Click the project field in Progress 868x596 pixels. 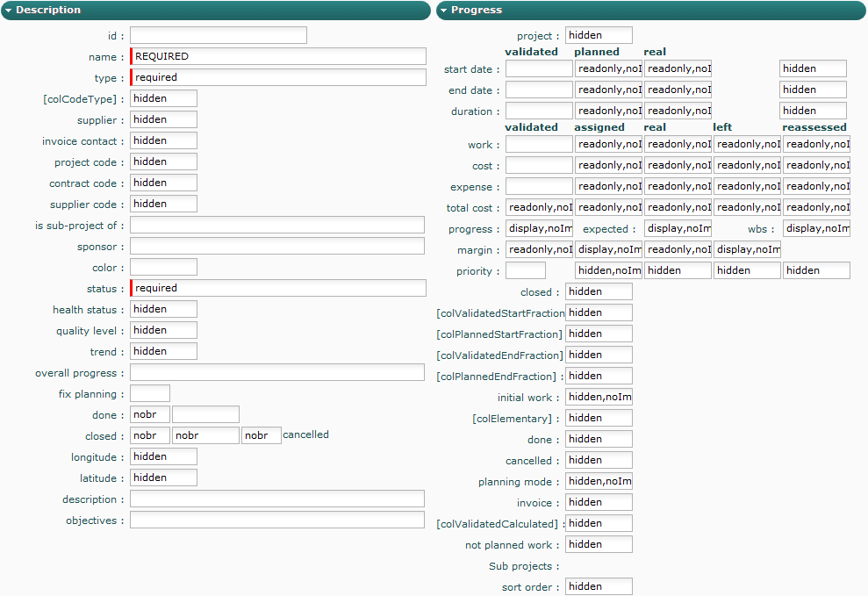click(599, 35)
